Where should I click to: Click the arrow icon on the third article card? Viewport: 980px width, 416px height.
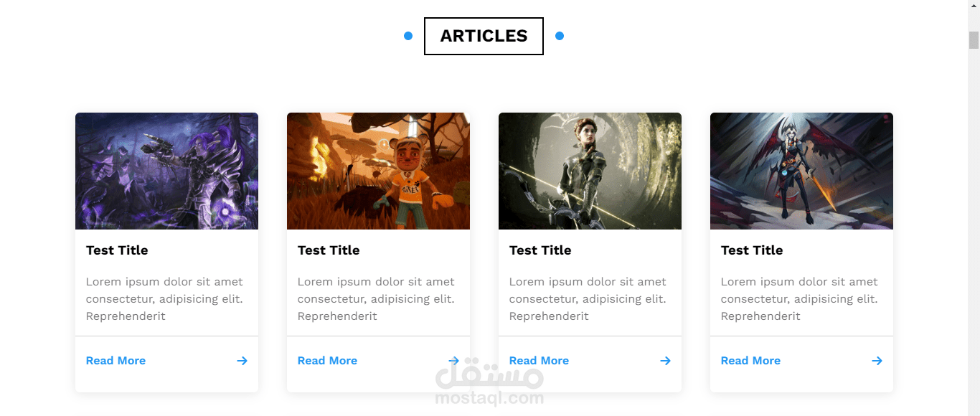[665, 361]
